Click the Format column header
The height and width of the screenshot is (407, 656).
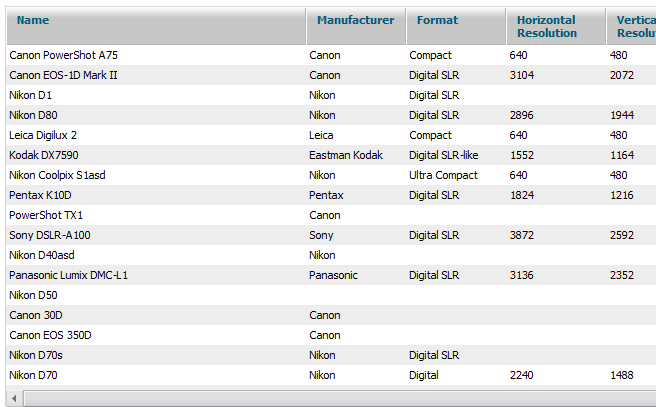(437, 20)
